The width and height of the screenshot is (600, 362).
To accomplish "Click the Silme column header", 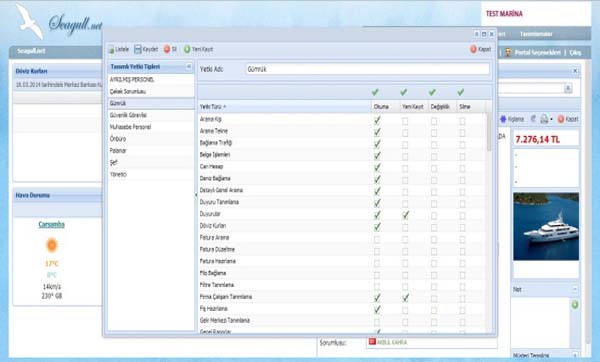I will pyautogui.click(x=471, y=107).
